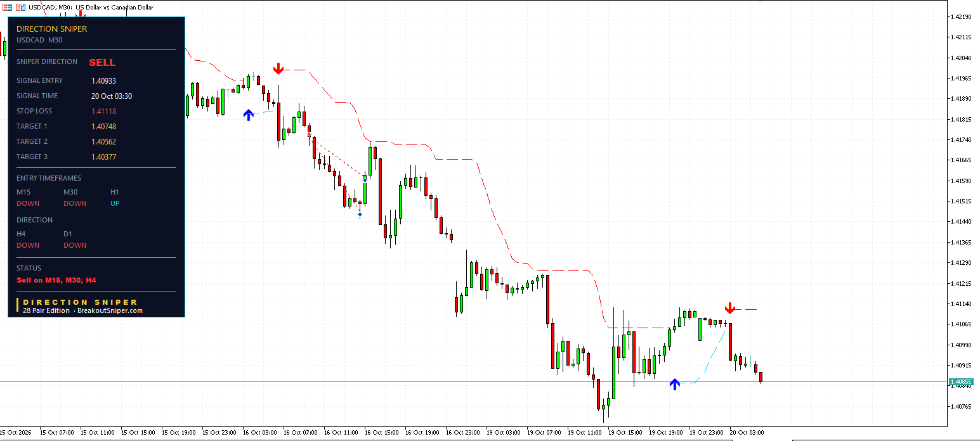This screenshot has height=441, width=980.
Task: Open the Depth of Market icon
Action: click(21, 7)
